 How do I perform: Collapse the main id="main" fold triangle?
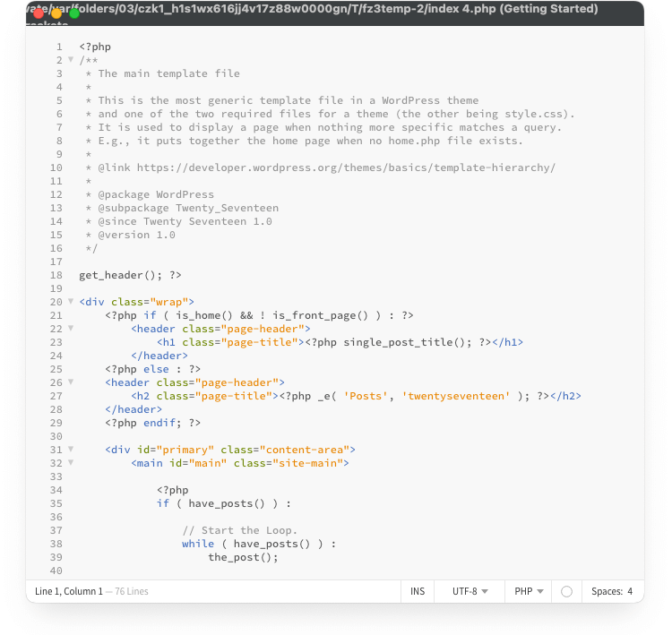pyautogui.click(x=71, y=463)
